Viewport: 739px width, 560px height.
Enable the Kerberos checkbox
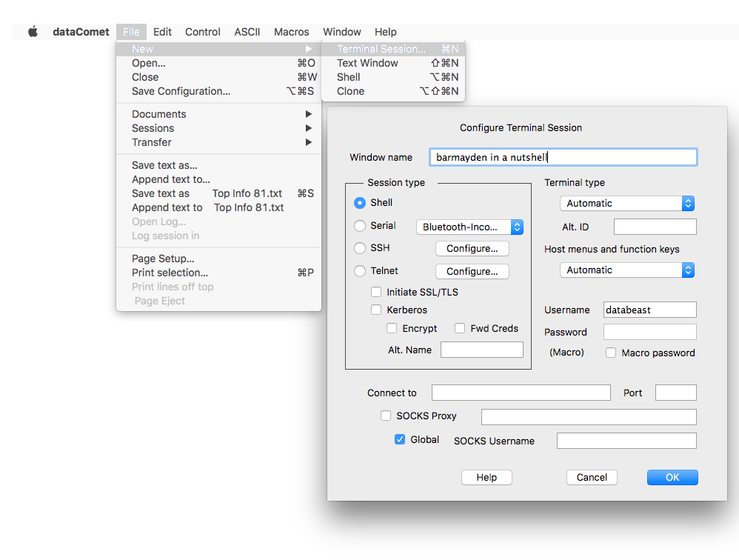click(376, 310)
